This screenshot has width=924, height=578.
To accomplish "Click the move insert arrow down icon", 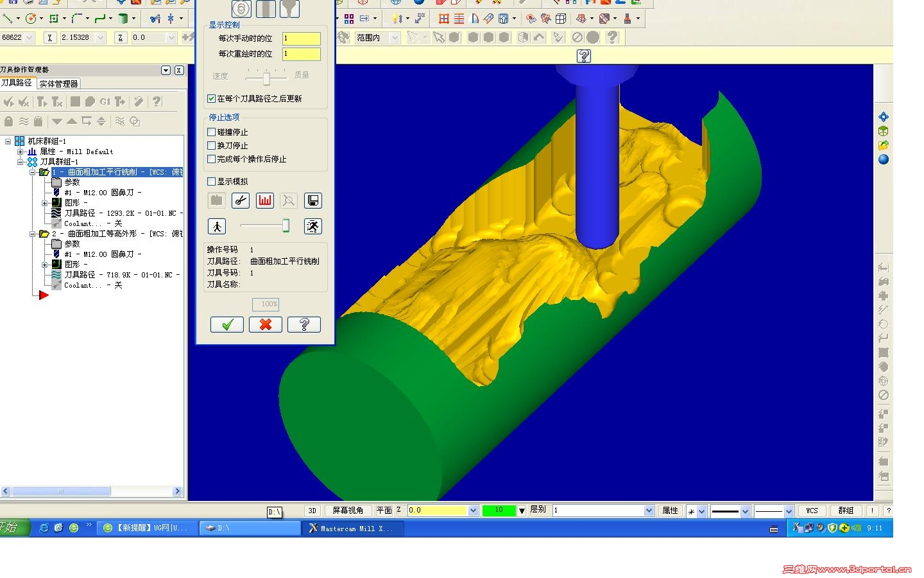I will click(x=57, y=121).
